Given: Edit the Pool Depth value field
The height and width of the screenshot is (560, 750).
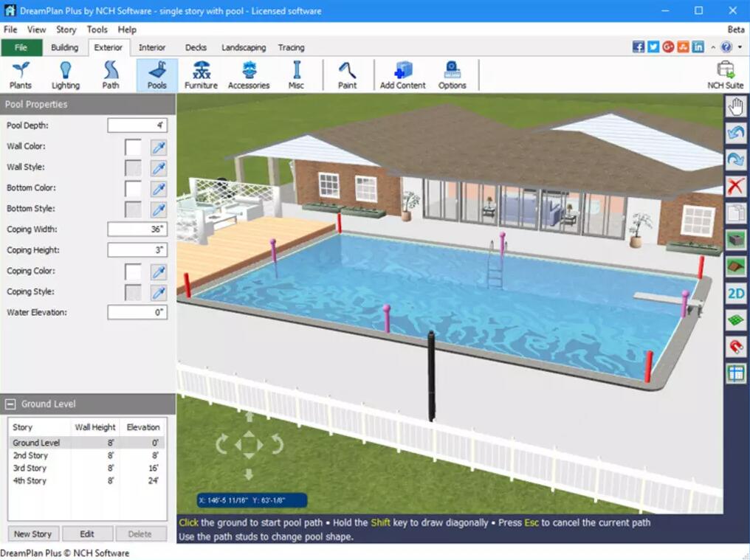Looking at the screenshot, I should click(x=137, y=125).
